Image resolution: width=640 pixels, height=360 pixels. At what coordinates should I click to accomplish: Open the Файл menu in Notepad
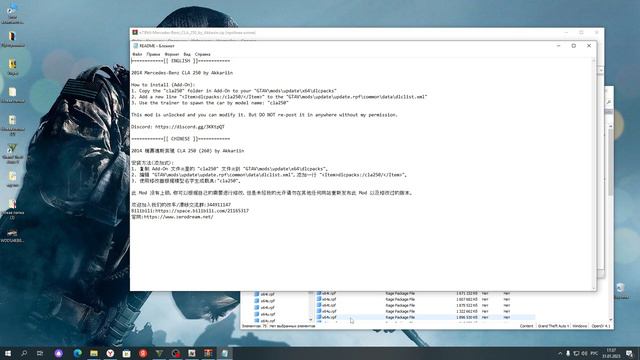(x=137, y=54)
